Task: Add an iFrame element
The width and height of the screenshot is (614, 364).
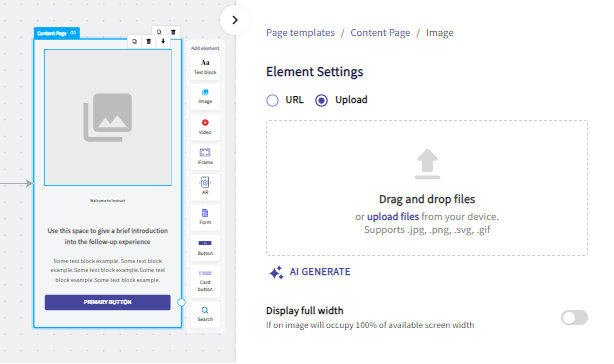Action: (x=205, y=157)
